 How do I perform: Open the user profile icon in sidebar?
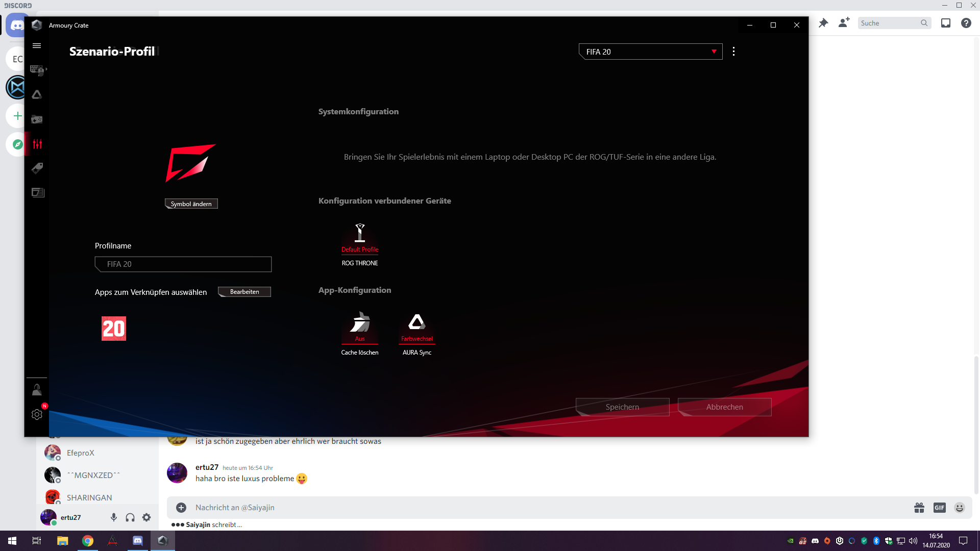pyautogui.click(x=37, y=390)
